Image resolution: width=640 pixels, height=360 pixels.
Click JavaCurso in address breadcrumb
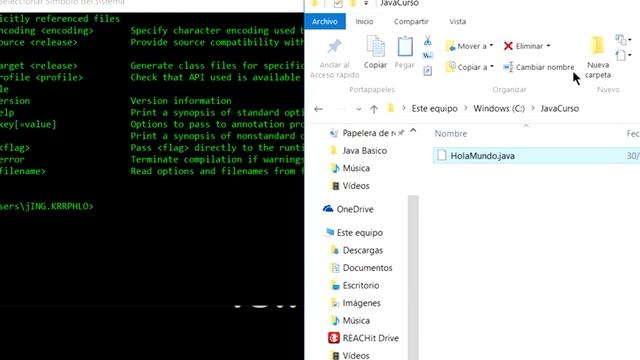560,109
